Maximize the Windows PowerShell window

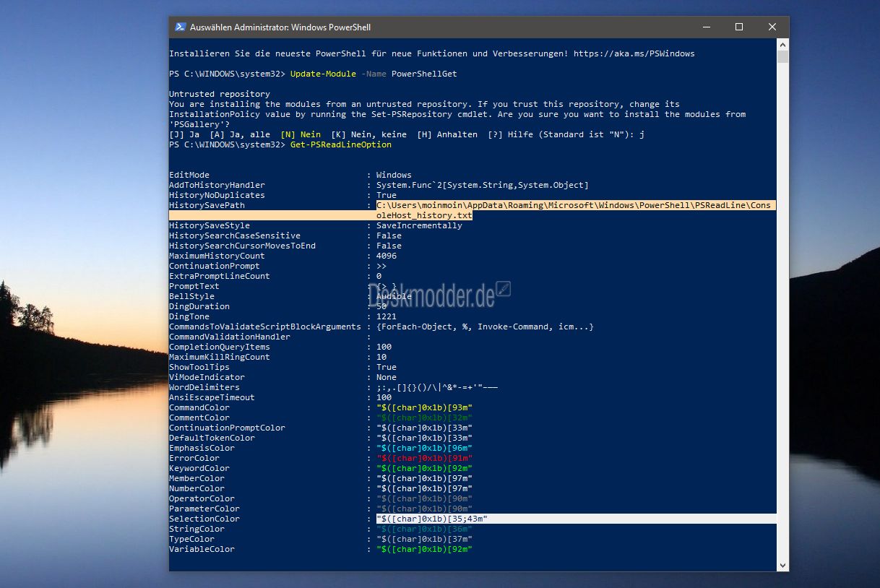pyautogui.click(x=738, y=27)
